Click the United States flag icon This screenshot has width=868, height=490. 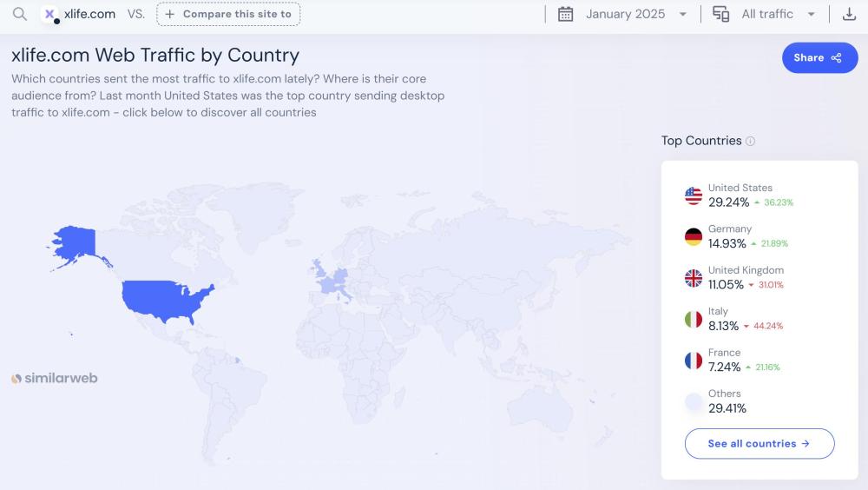coord(694,195)
